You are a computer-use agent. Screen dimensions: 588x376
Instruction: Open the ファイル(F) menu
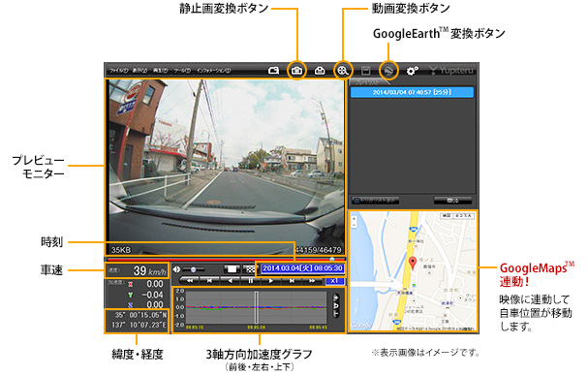118,71
